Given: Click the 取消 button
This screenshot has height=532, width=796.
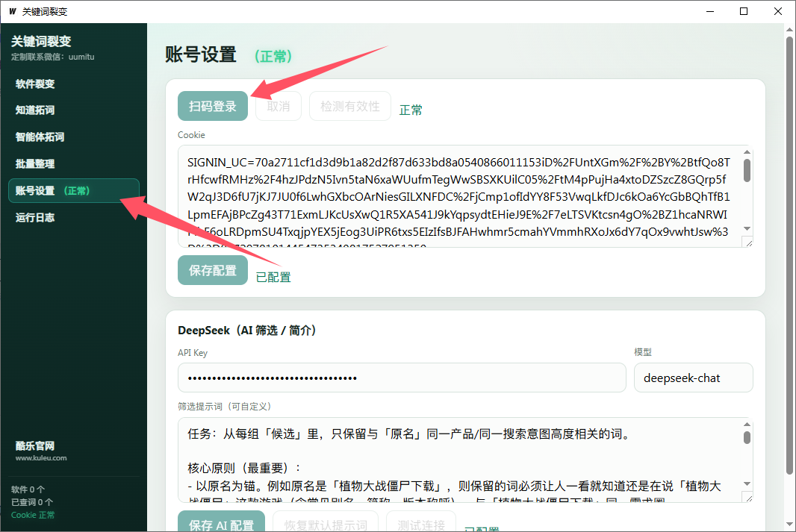Looking at the screenshot, I should [279, 106].
